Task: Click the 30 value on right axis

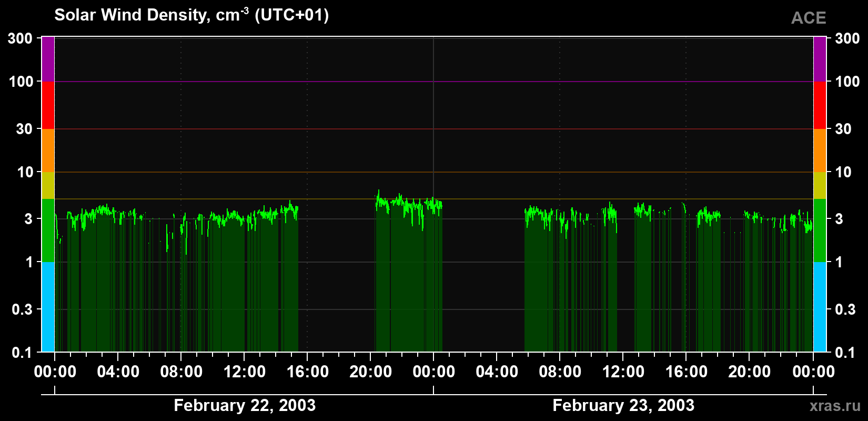Action: pyautogui.click(x=843, y=129)
